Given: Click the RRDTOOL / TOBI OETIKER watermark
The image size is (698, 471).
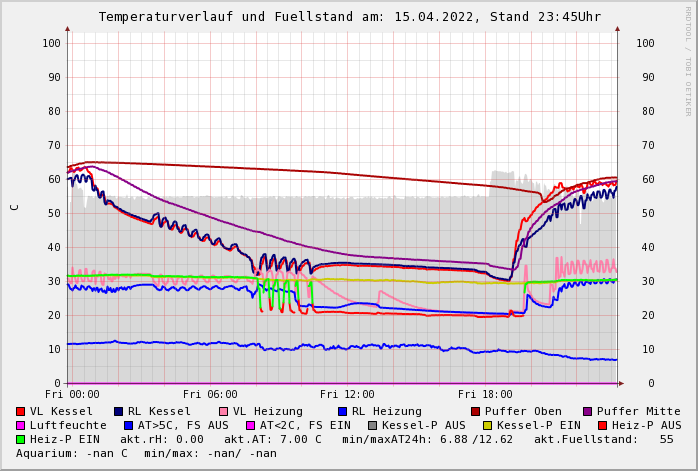Looking at the screenshot, I should [x=688, y=60].
